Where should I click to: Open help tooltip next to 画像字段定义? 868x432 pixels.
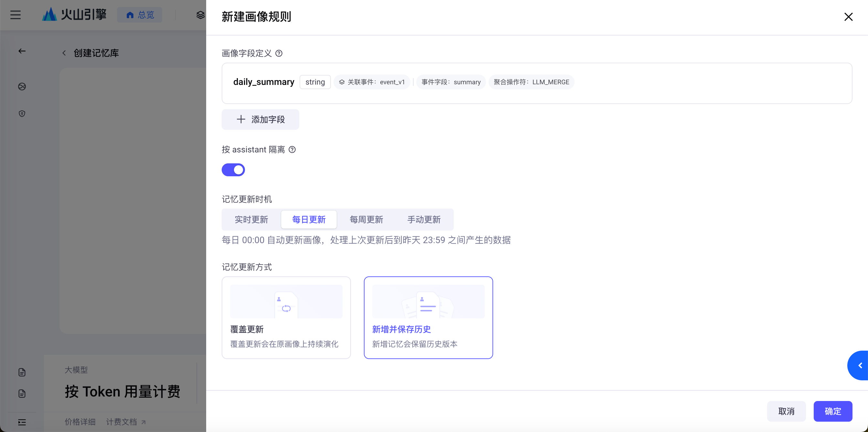pos(279,53)
